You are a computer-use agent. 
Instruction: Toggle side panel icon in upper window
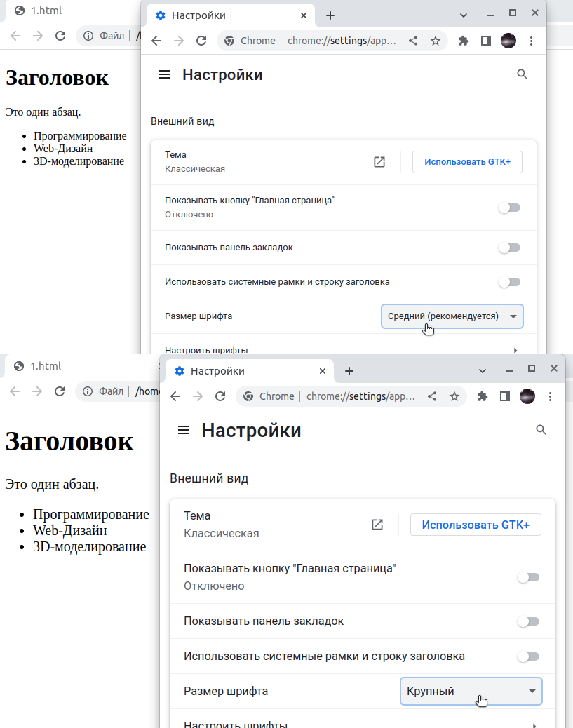coord(486,41)
